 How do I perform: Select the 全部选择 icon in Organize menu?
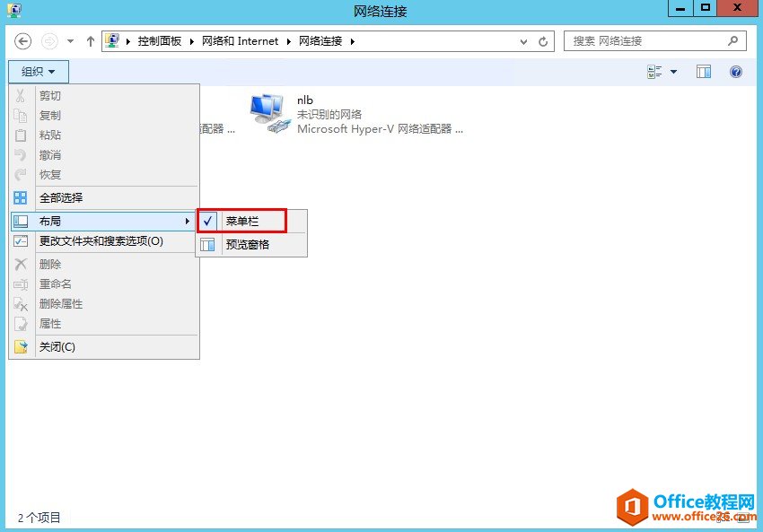click(20, 196)
